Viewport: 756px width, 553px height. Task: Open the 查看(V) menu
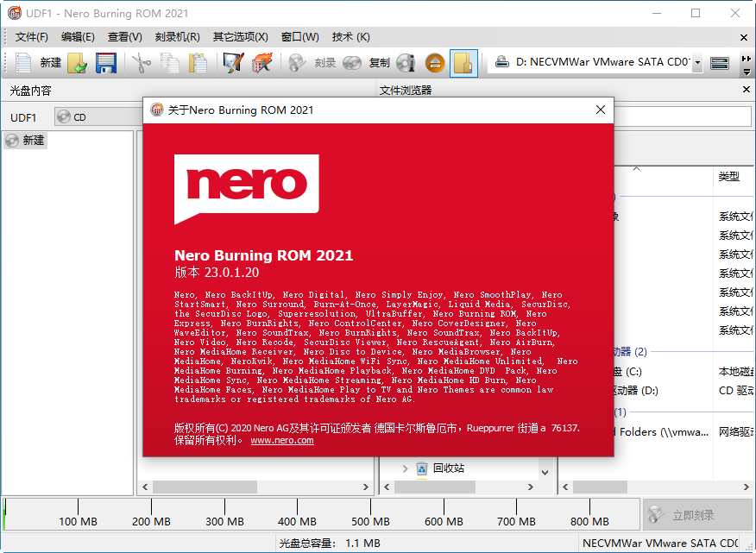point(124,37)
